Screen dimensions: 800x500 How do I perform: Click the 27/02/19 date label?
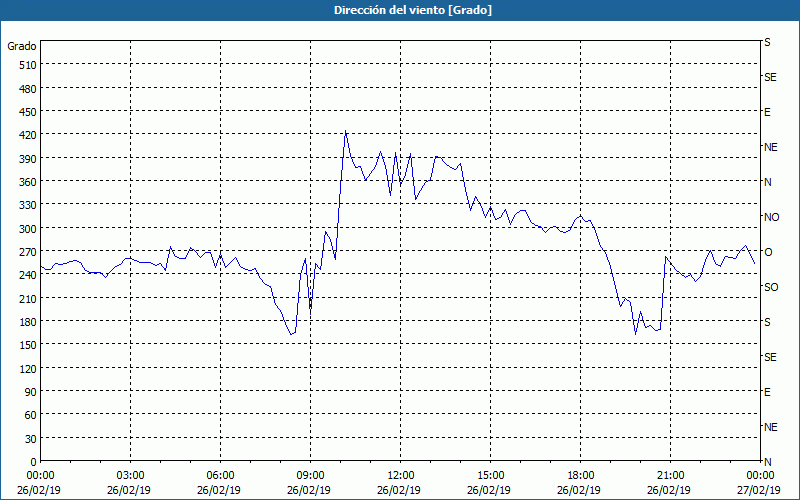coord(759,490)
